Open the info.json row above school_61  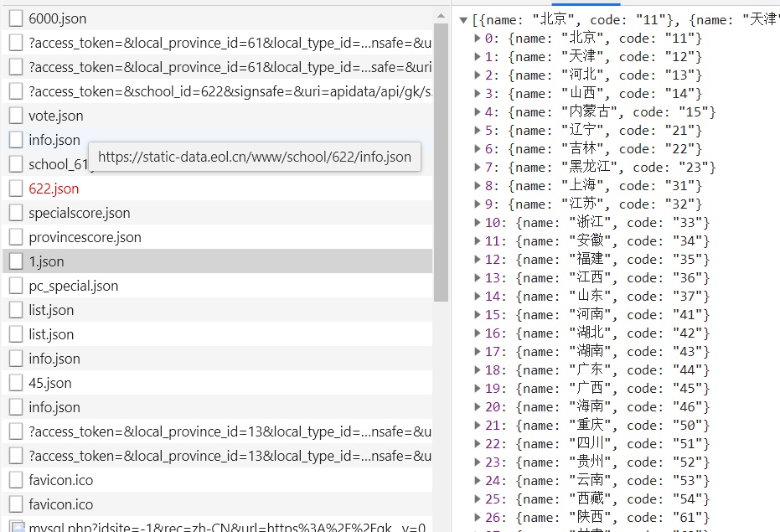point(217,140)
